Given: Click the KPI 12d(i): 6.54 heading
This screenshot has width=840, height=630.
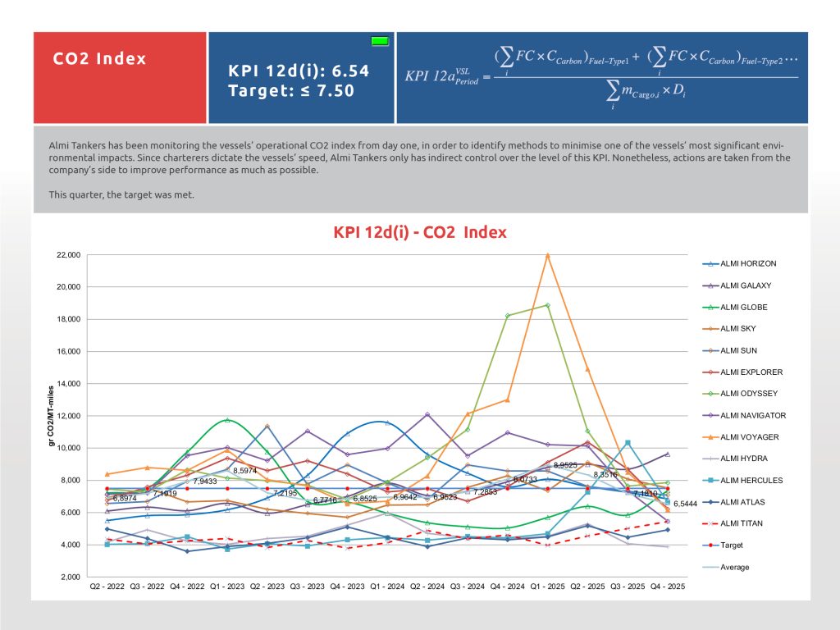Looking at the screenshot, I should (299, 71).
